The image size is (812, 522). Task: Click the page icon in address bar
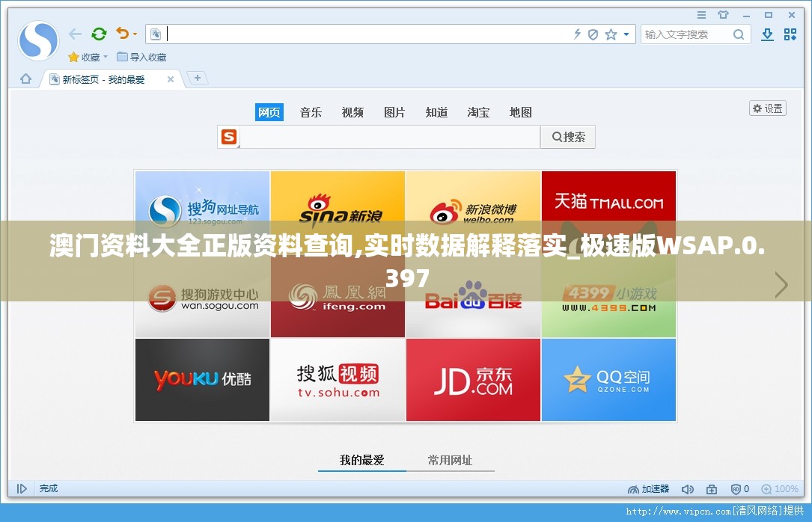coord(156,34)
